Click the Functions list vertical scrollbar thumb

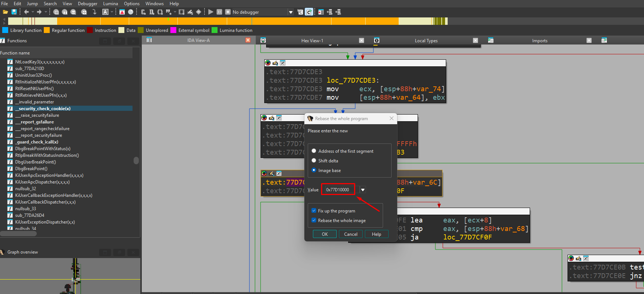point(136,160)
